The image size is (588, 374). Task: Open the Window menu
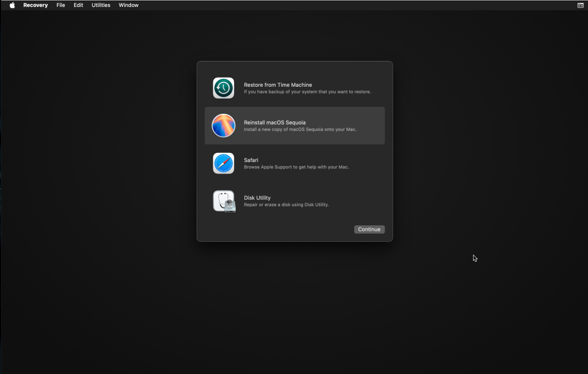click(128, 5)
